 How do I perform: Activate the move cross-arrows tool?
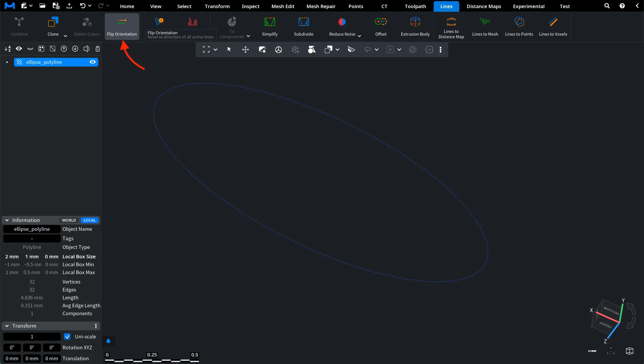coord(246,50)
